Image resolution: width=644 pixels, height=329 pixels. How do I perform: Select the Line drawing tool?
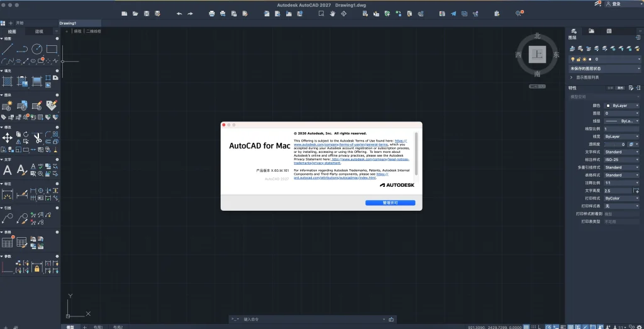coord(7,49)
